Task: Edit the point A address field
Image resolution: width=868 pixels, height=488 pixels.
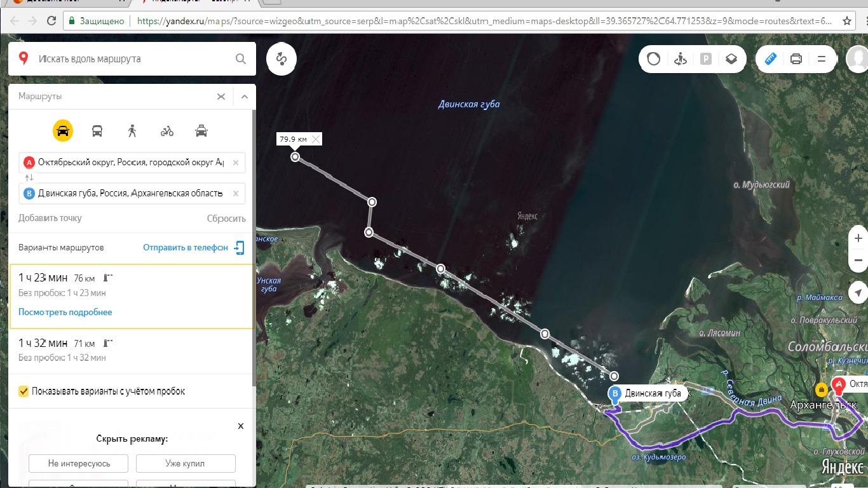Action: pyautogui.click(x=132, y=163)
